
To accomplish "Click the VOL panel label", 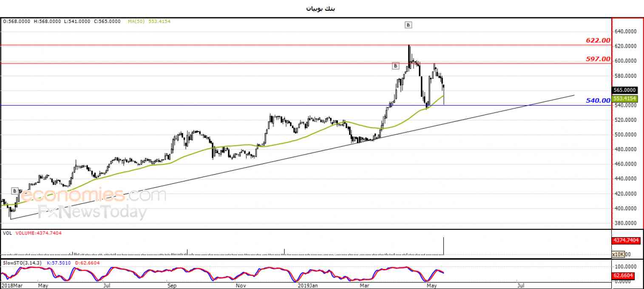I will point(7,233).
